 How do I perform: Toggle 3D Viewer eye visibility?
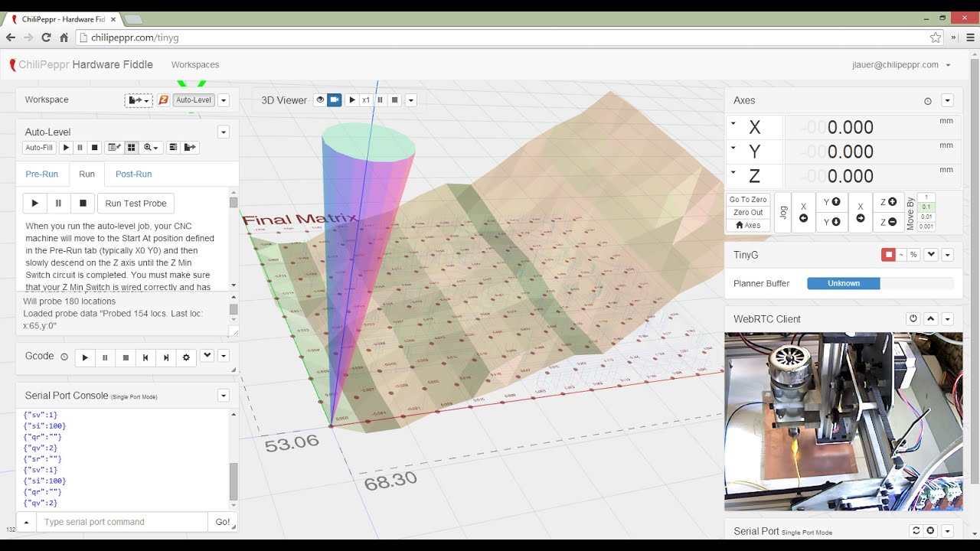(x=320, y=100)
